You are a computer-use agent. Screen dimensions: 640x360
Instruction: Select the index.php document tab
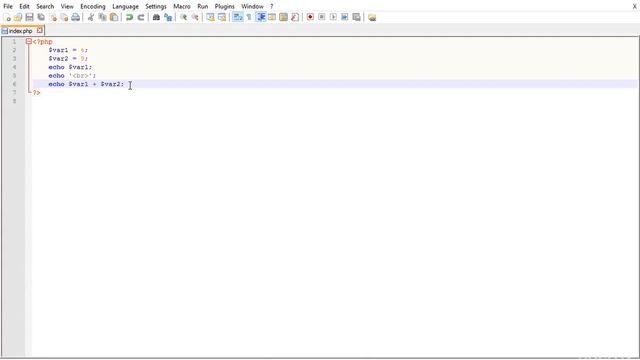[20, 31]
